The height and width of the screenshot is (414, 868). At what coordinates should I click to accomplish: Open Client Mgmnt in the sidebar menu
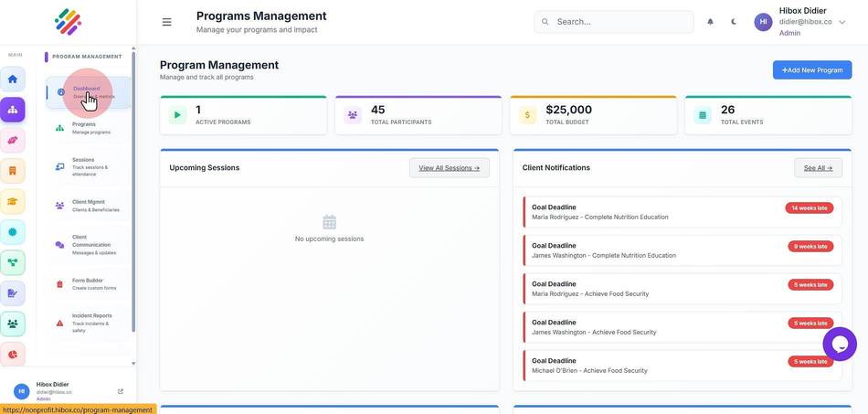click(89, 206)
